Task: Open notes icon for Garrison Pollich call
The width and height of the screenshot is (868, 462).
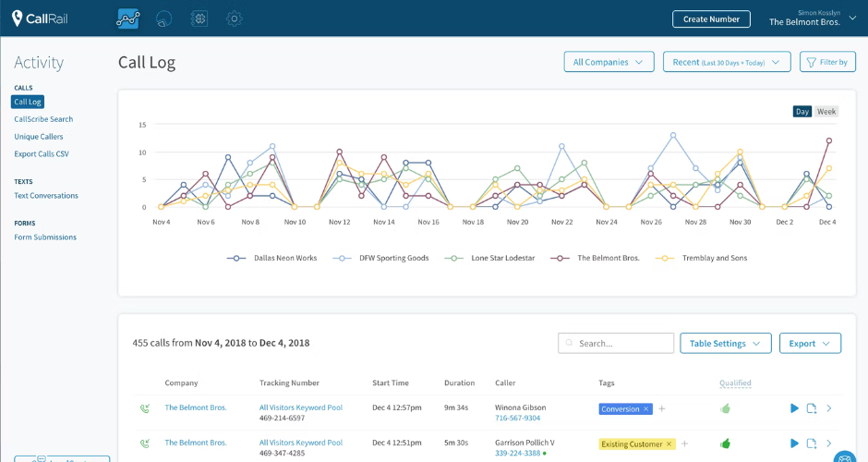Action: (812, 444)
